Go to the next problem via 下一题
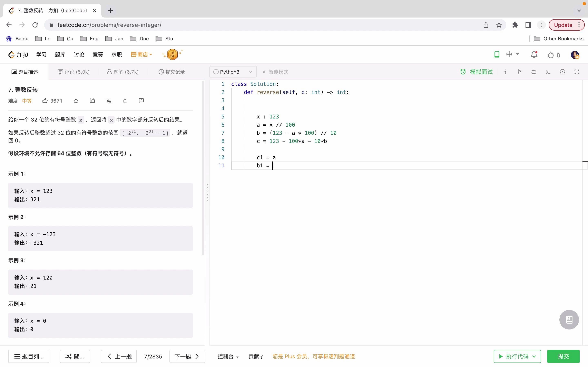588x367 pixels. [x=187, y=356]
